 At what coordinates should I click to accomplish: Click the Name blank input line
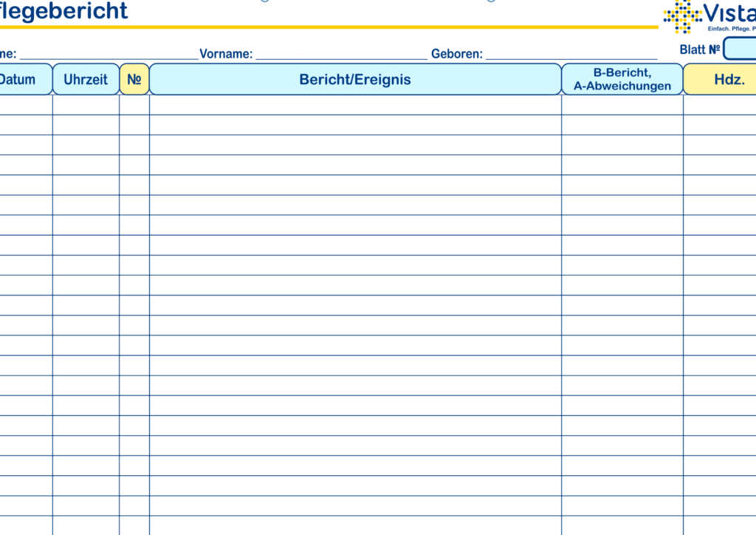pos(109,54)
